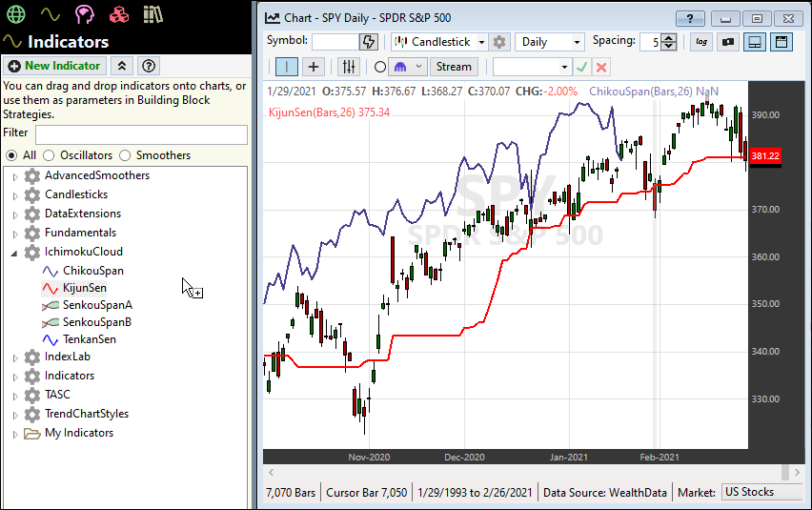Image resolution: width=812 pixels, height=510 pixels.
Task: Expand the DataExtensions tree node
Action: 15,214
